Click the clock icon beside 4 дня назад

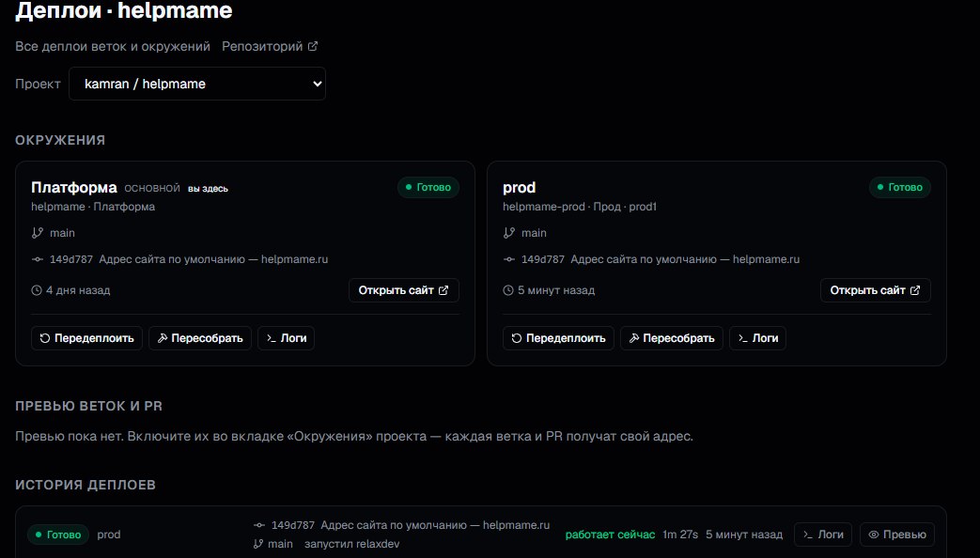tap(37, 290)
